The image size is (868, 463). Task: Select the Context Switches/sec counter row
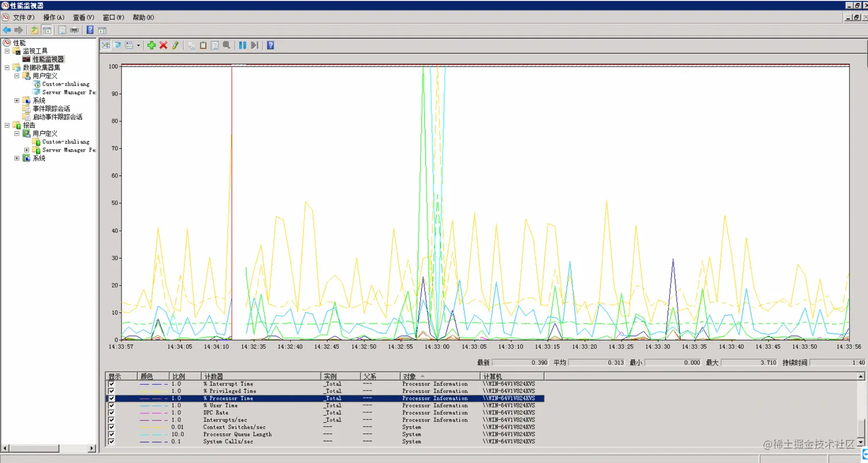tap(234, 427)
